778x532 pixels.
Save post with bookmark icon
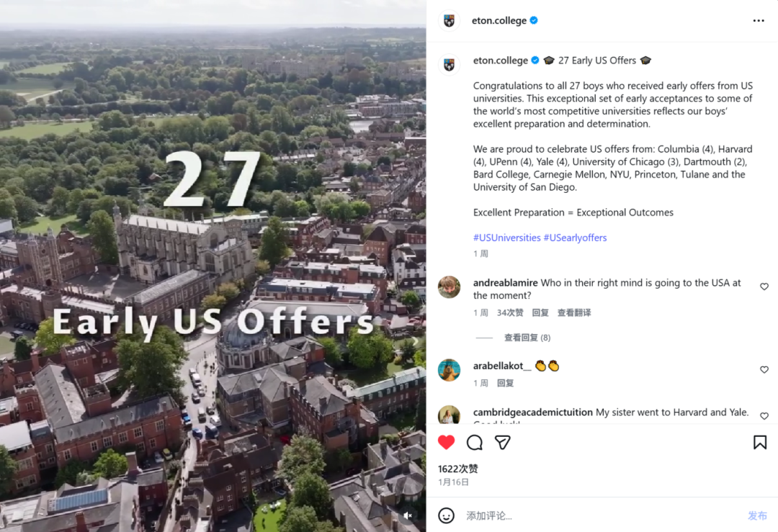759,442
